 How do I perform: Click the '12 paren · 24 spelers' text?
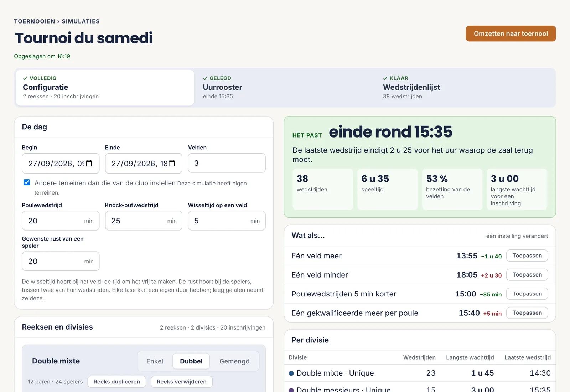click(55, 382)
